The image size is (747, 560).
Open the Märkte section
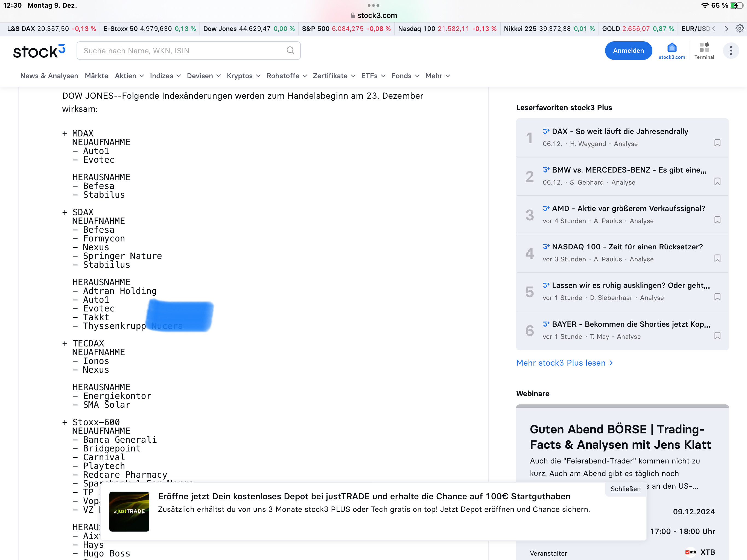pos(97,76)
